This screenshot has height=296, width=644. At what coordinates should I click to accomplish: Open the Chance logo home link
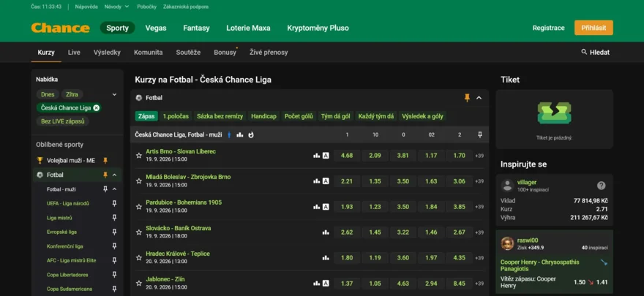tap(60, 28)
